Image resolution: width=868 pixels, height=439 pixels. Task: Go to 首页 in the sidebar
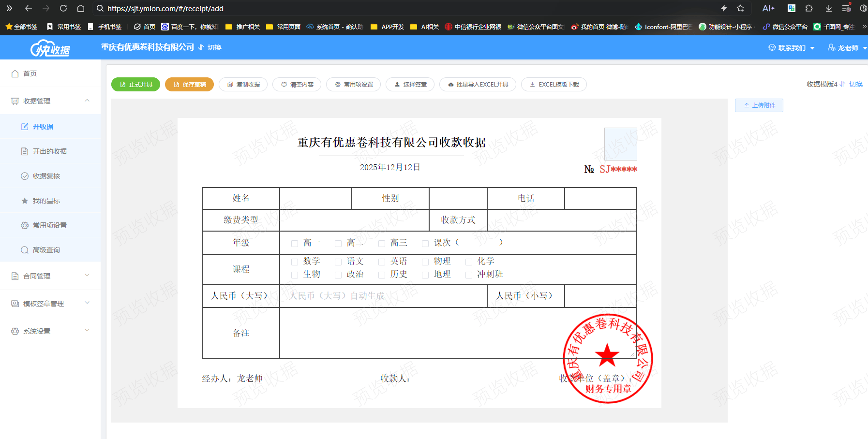click(30, 73)
